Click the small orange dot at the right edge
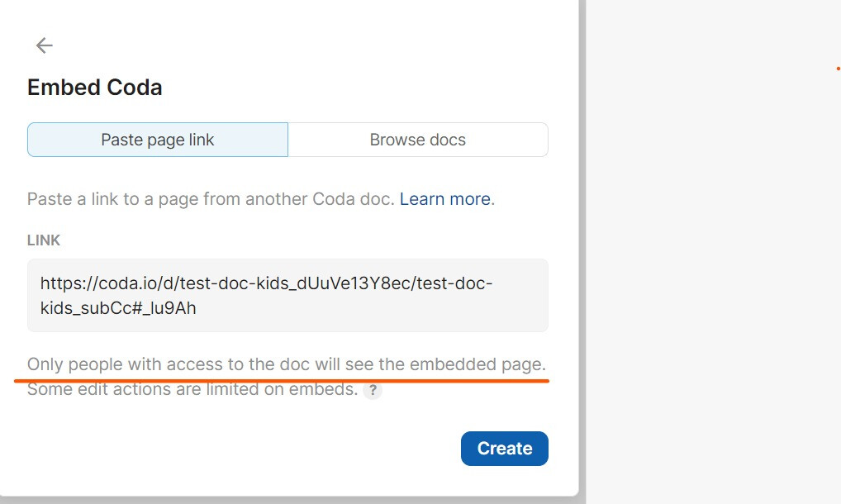 click(x=838, y=68)
